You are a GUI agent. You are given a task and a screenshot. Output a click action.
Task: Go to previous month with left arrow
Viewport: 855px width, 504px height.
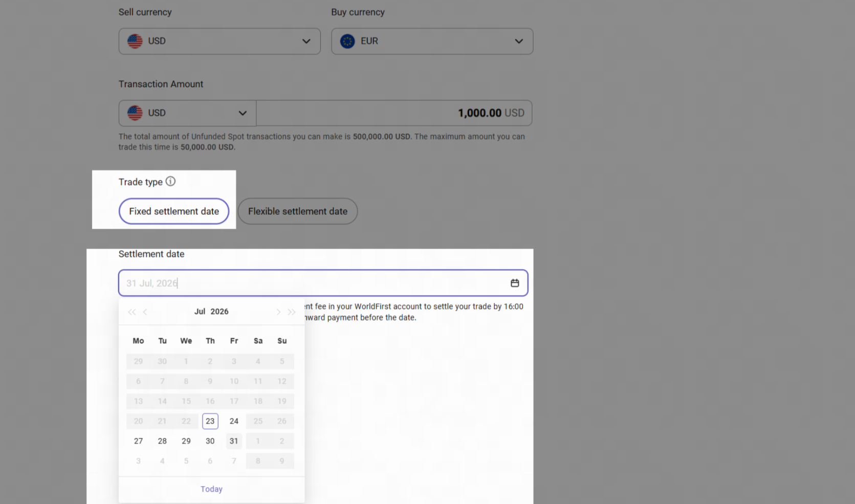click(x=145, y=312)
